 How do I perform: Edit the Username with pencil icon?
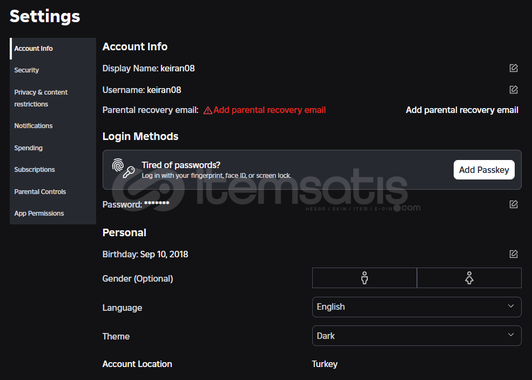pyautogui.click(x=513, y=90)
